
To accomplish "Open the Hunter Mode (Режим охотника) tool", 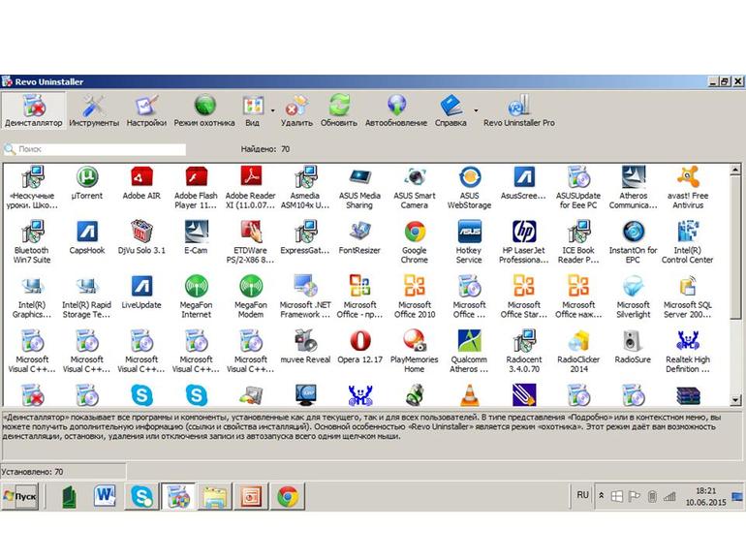I will point(204,111).
